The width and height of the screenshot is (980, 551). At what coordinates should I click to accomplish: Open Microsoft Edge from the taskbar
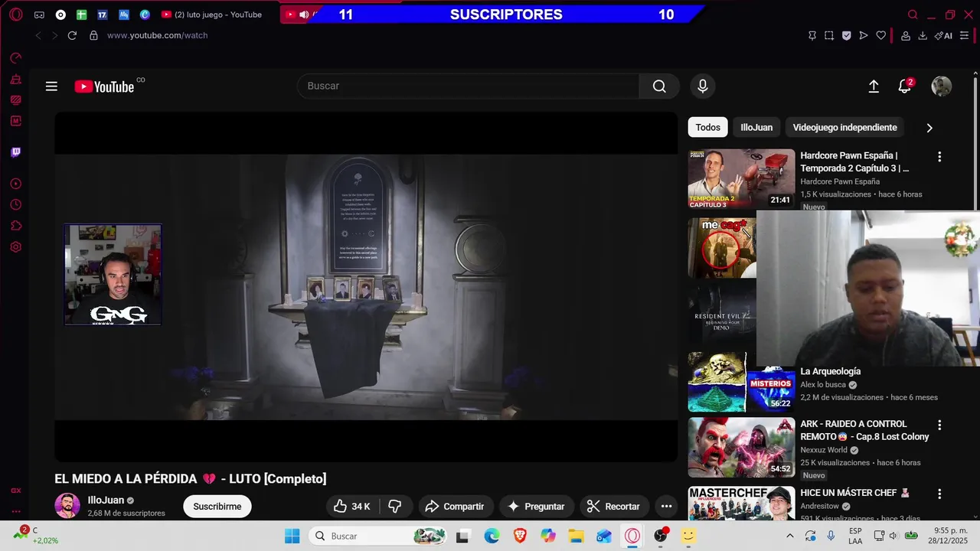[x=492, y=536]
